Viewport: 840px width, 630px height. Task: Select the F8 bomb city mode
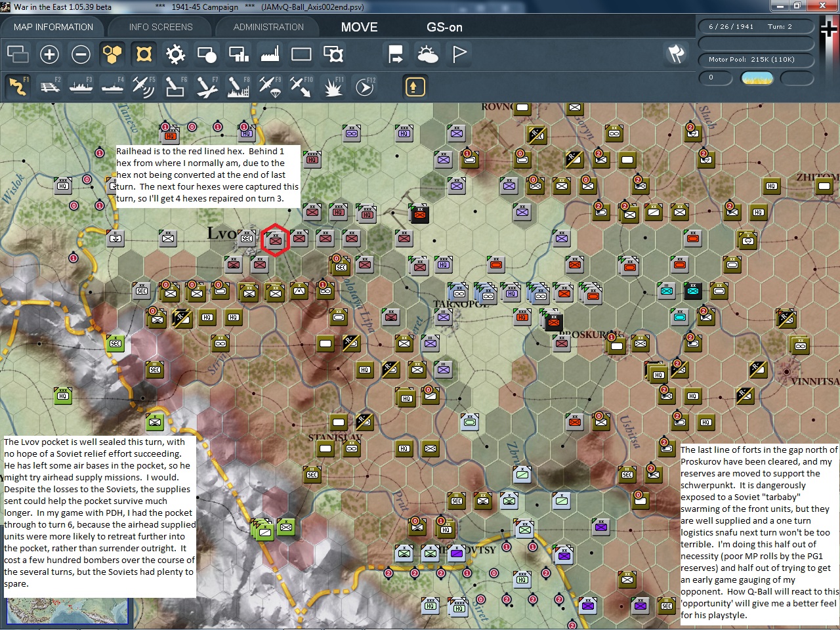(x=238, y=87)
